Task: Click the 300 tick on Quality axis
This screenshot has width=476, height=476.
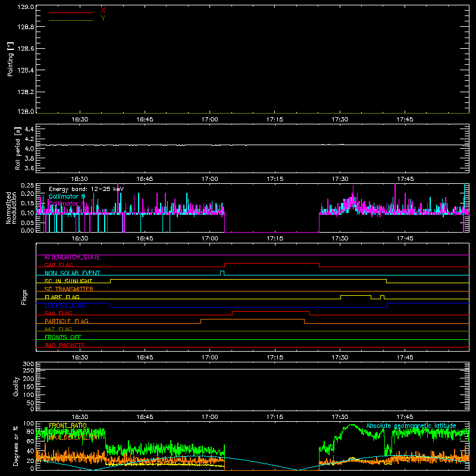Action: point(28,364)
